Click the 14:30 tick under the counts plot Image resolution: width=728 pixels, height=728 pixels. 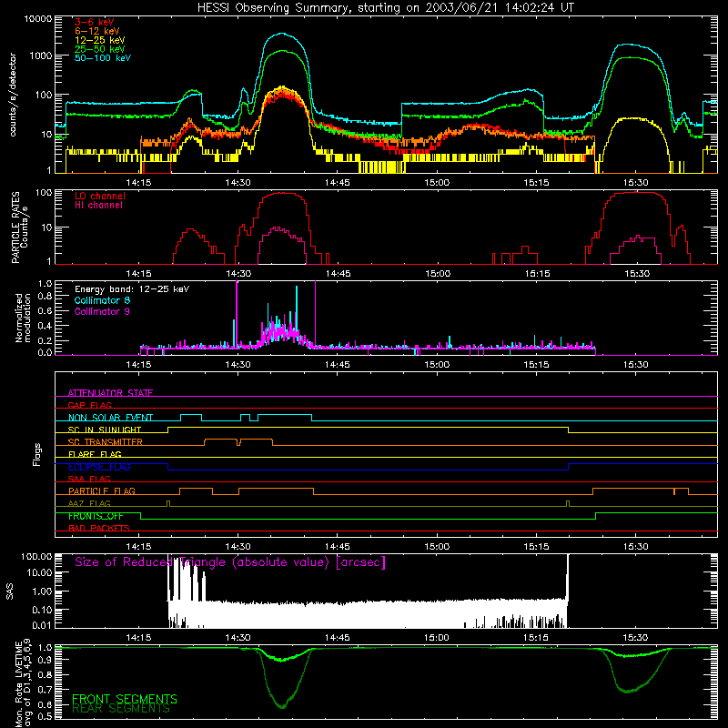(x=238, y=183)
